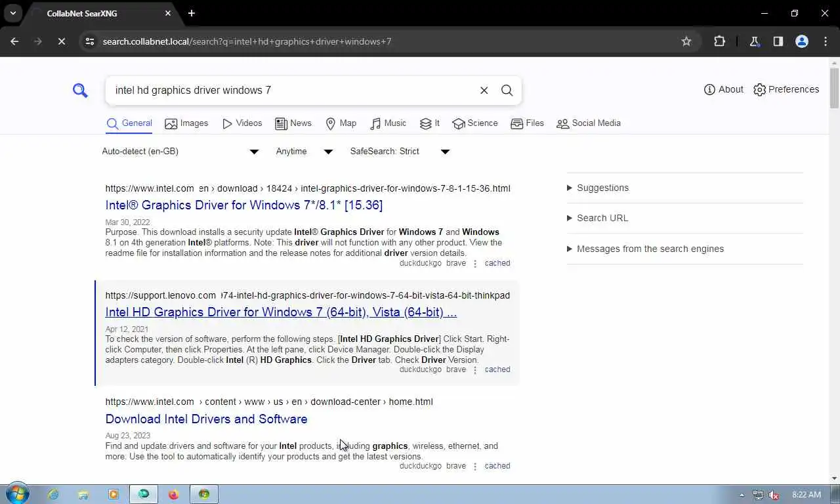Open the Chrome profile avatar

coord(801,41)
